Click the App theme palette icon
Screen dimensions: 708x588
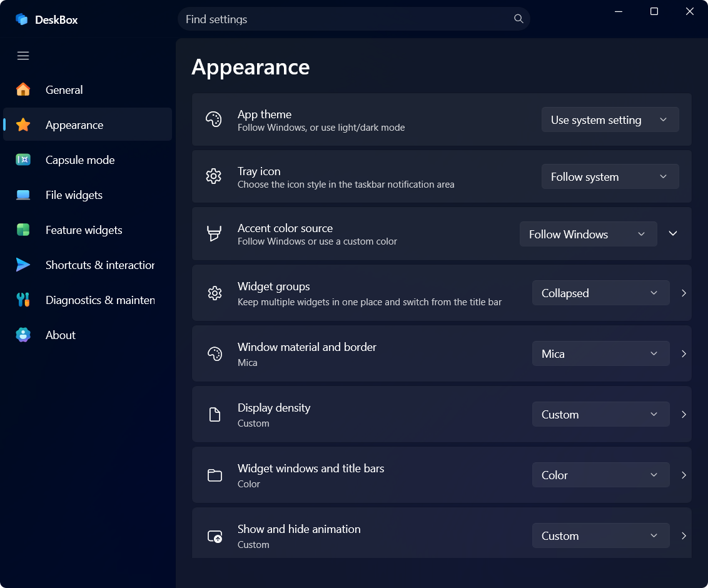point(213,119)
